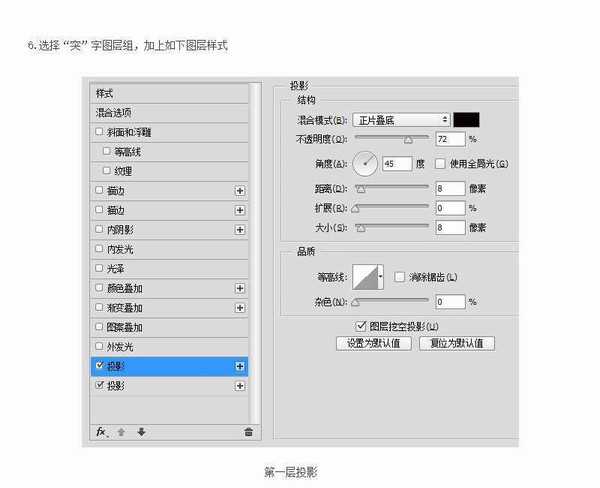The height and width of the screenshot is (488, 600).
Task: Click the fx add-style icon
Action: (101, 432)
